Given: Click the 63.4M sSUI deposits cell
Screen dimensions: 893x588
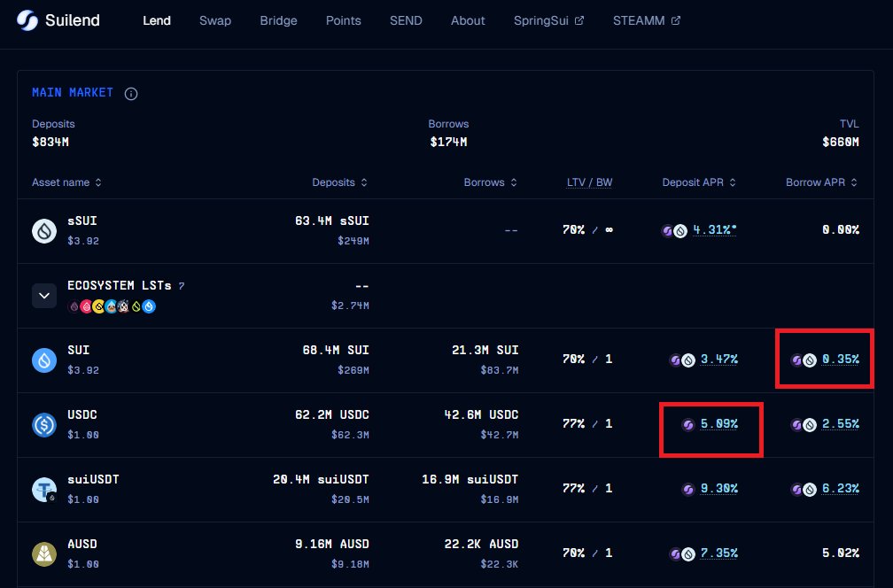Looking at the screenshot, I should tap(332, 220).
